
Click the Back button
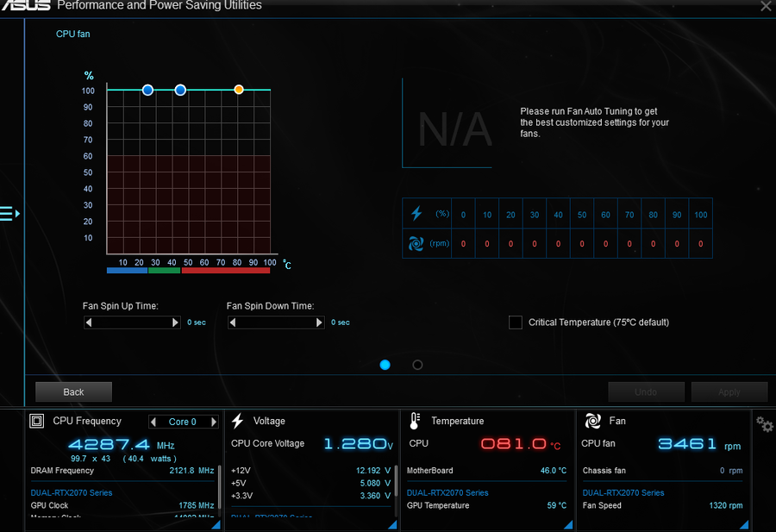(74, 392)
